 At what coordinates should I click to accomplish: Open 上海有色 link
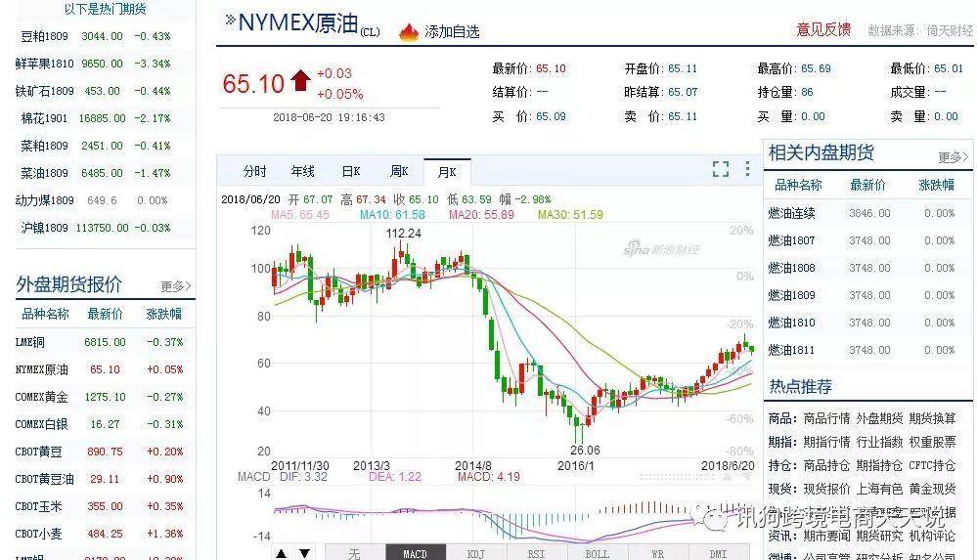coord(879,490)
